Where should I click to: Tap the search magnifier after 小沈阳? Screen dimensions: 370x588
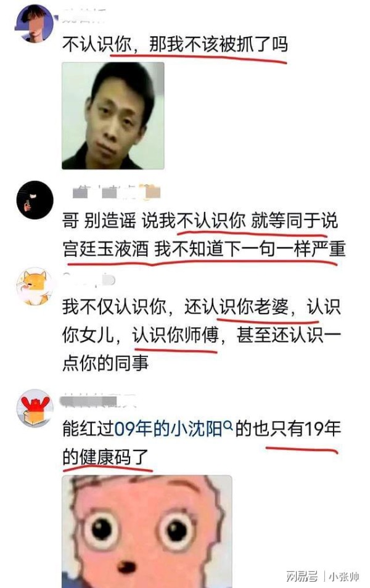coord(228,425)
